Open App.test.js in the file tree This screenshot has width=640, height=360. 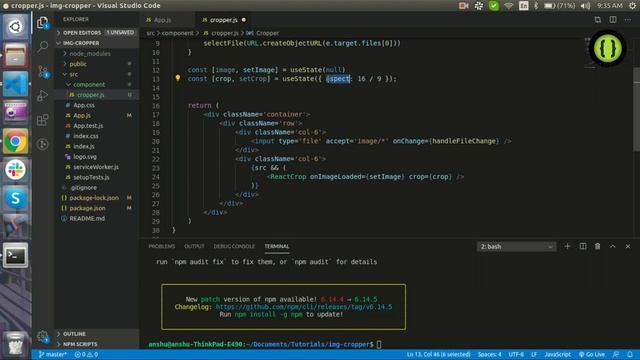[97, 126]
